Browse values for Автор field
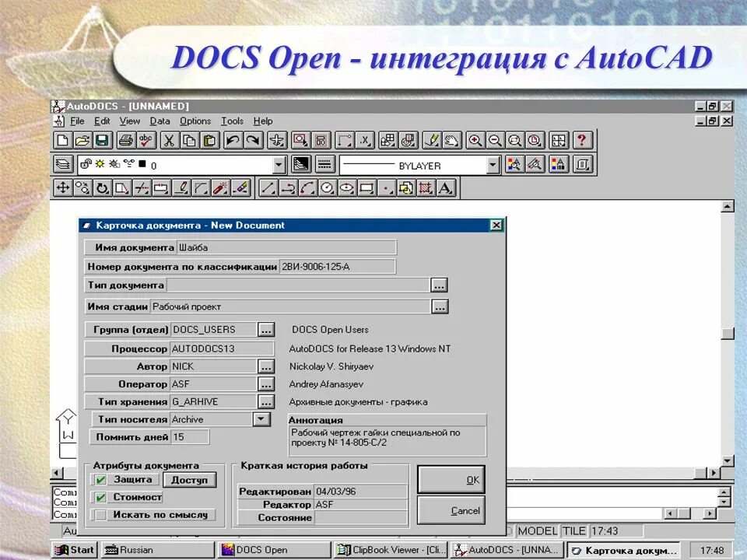 (266, 366)
